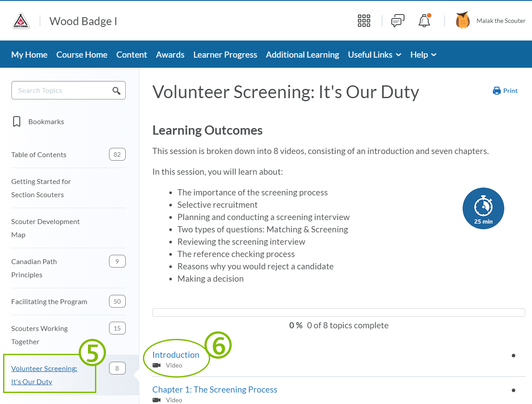Open the application grid waffle icon
The height and width of the screenshot is (404, 532).
tap(364, 20)
